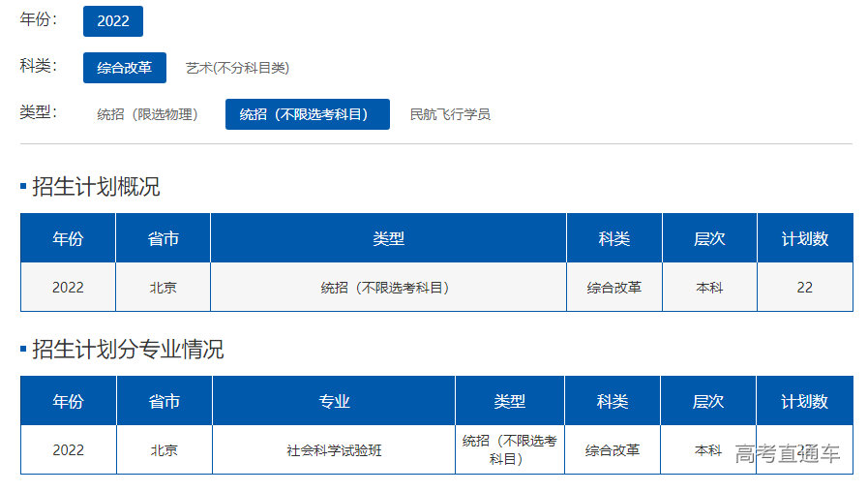Click 计划数 header in 招生计划概况 table
Viewport: 868px width, 492px height.
pyautogui.click(x=805, y=238)
